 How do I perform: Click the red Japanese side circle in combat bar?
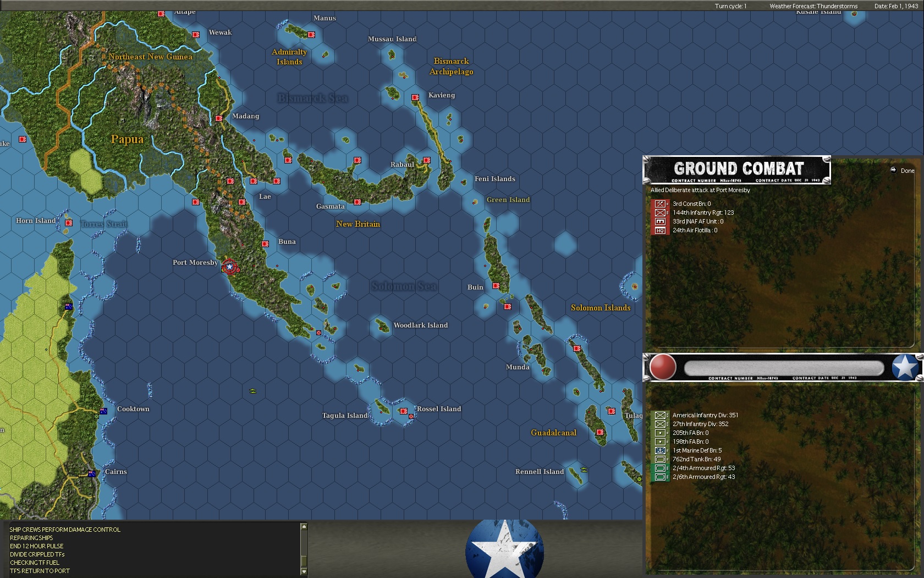pyautogui.click(x=663, y=367)
